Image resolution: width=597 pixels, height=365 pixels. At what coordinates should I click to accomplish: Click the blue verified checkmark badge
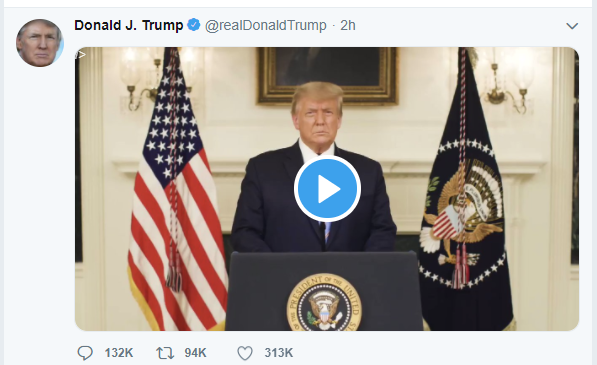[x=194, y=25]
